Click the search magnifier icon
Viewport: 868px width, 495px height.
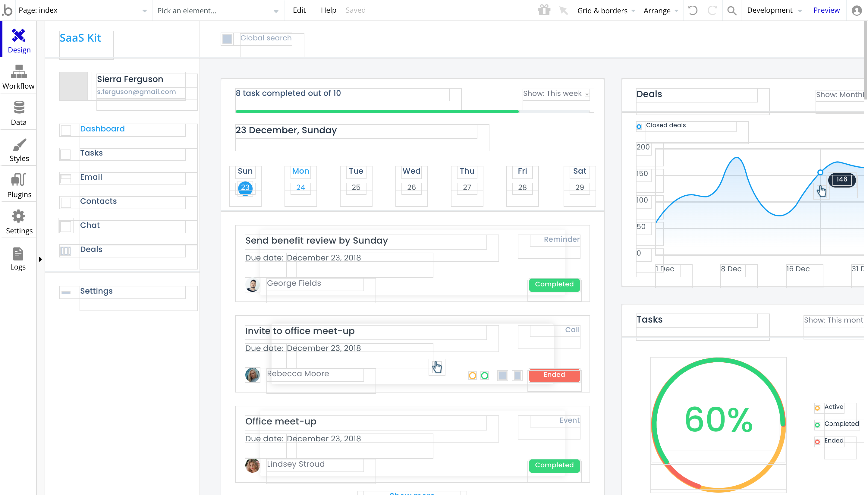[x=732, y=11]
